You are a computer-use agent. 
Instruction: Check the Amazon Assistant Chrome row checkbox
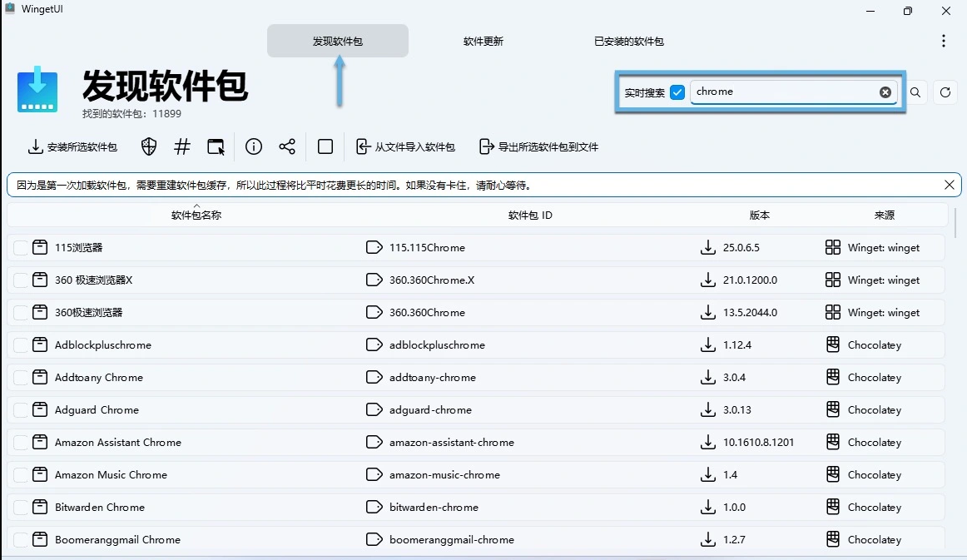[21, 442]
